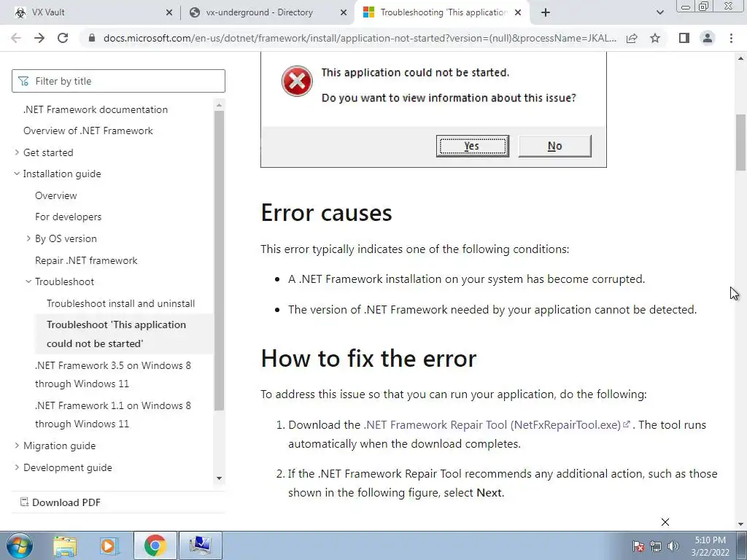Screen dimensions: 747x560
Task: Open the For developers page
Action: (x=68, y=217)
